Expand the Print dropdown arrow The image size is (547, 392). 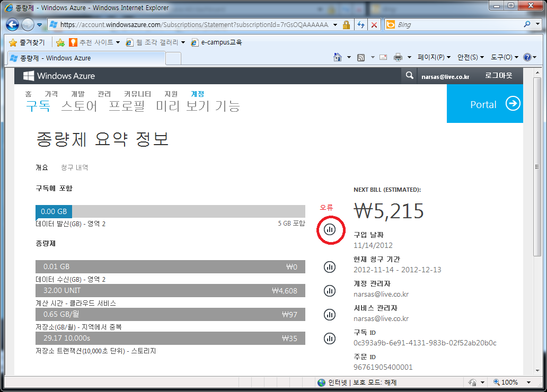[409, 57]
